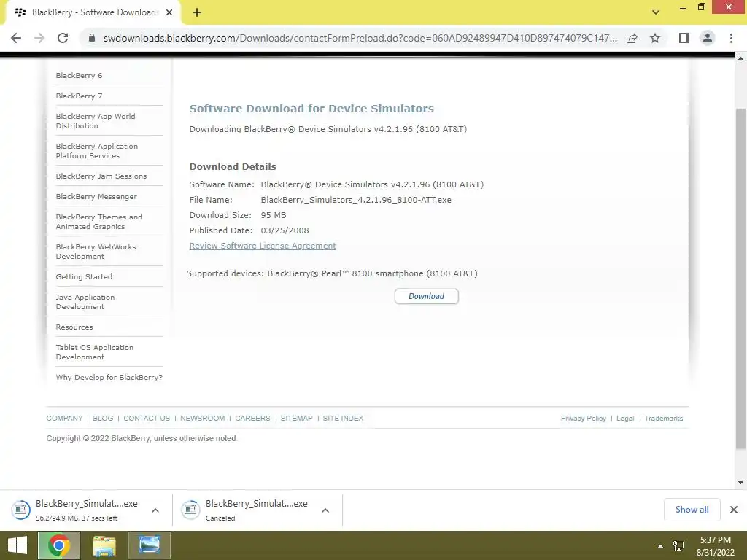Click the in-progress download file icon
The image size is (747, 560).
point(20,510)
